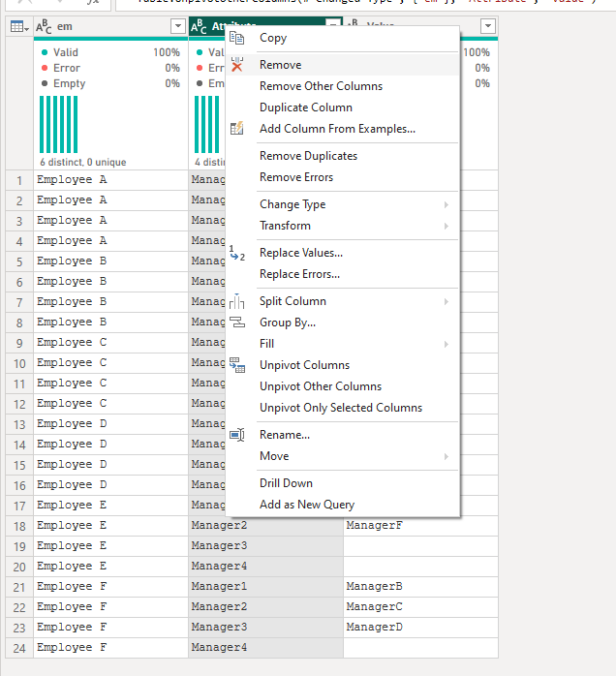Select Employee B cell in row 5
The width and height of the screenshot is (616, 676).
pyautogui.click(x=110, y=261)
